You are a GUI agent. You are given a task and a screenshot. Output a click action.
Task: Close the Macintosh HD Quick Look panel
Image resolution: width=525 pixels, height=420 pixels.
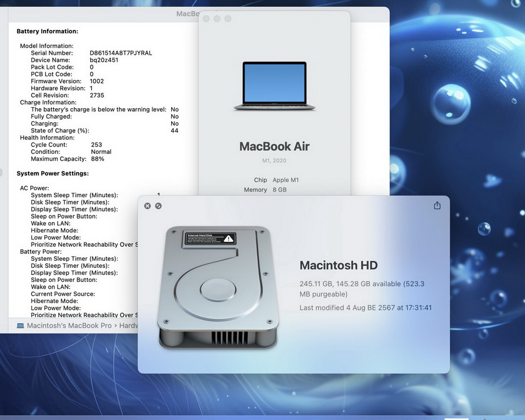[148, 206]
